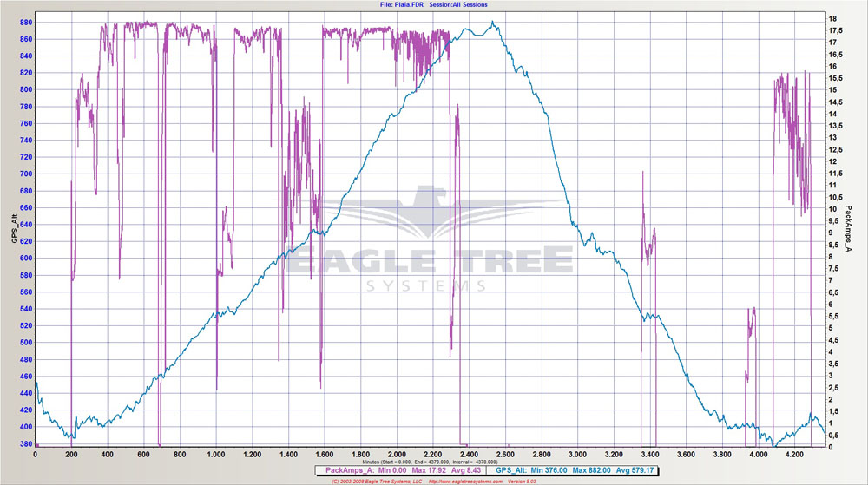This screenshot has width=868, height=485.
Task: Click the Version 8.03 footer text
Action: point(522,482)
